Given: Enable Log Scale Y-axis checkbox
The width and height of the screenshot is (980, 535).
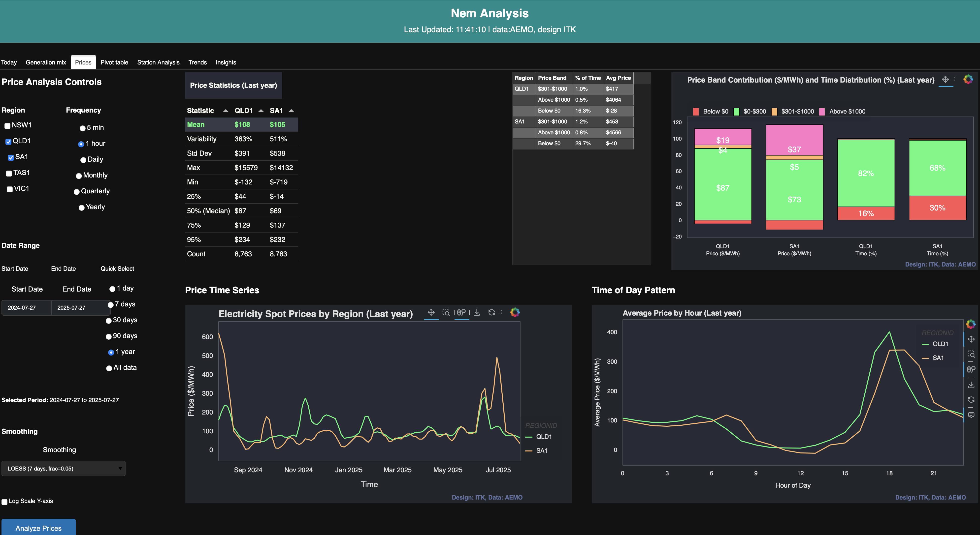Looking at the screenshot, I should pos(4,502).
